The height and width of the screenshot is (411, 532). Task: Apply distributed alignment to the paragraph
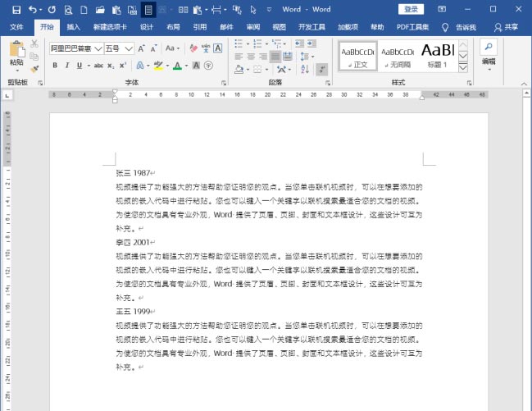(x=288, y=57)
